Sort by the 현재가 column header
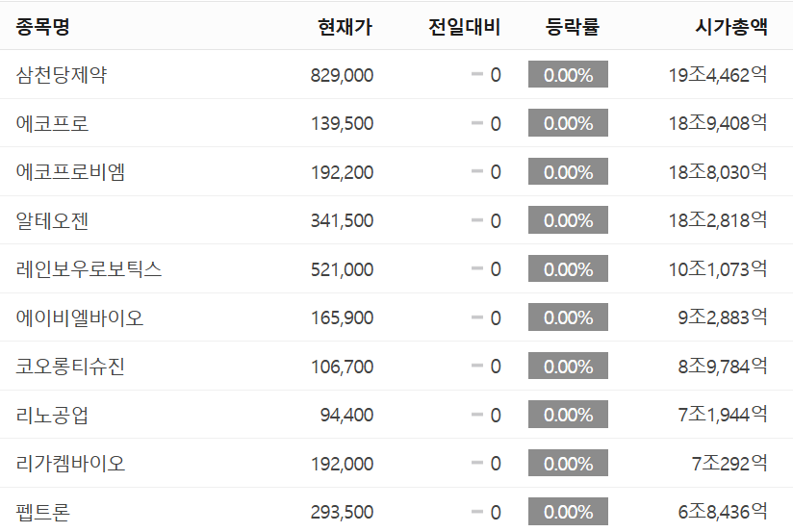Screen dimensions: 793x532 click(x=345, y=26)
